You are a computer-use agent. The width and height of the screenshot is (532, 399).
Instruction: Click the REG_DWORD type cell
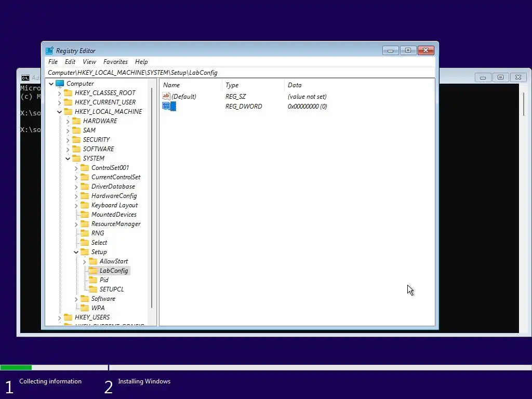point(244,106)
